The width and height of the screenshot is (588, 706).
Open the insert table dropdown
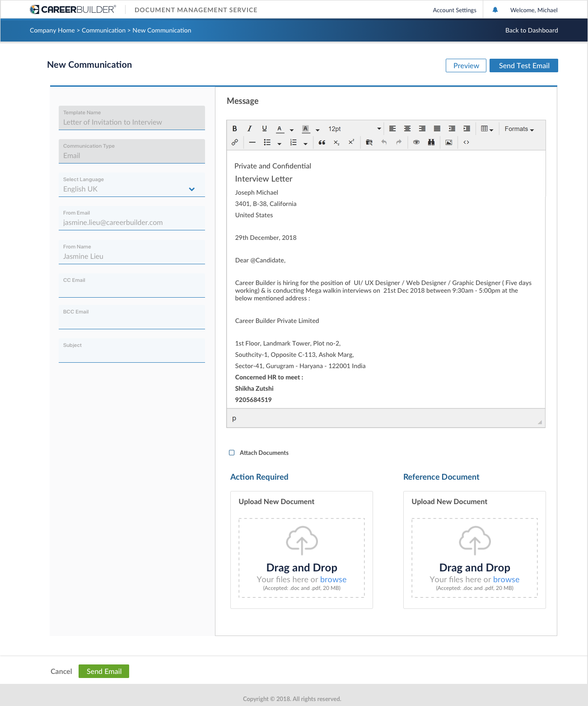[487, 129]
